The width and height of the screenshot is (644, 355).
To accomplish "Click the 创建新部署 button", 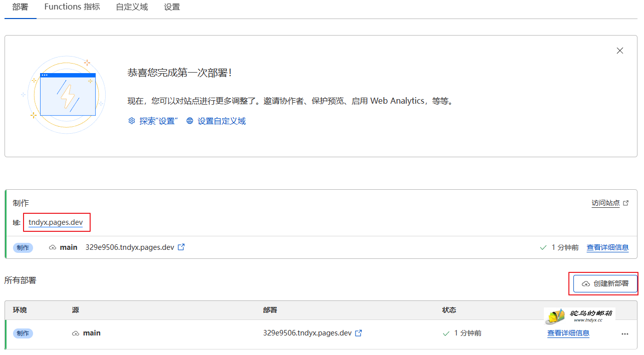I will click(x=605, y=284).
